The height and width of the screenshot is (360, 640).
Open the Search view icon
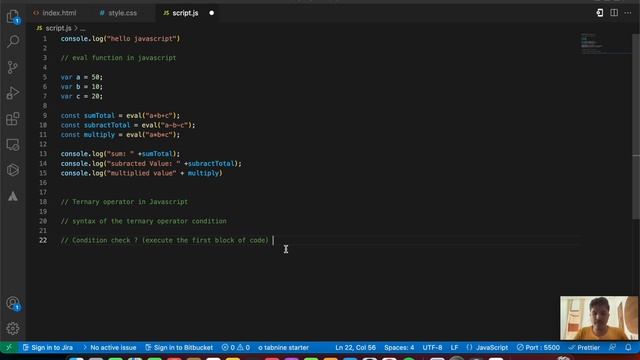pos(13,41)
